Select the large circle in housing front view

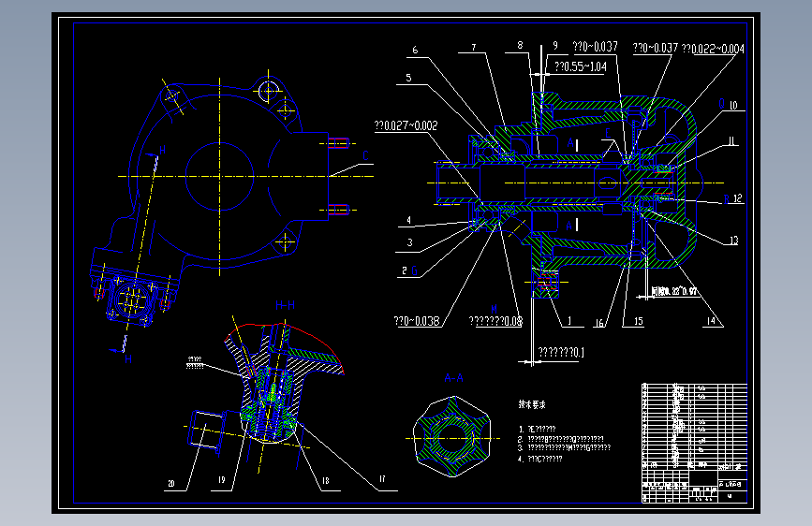(219, 176)
